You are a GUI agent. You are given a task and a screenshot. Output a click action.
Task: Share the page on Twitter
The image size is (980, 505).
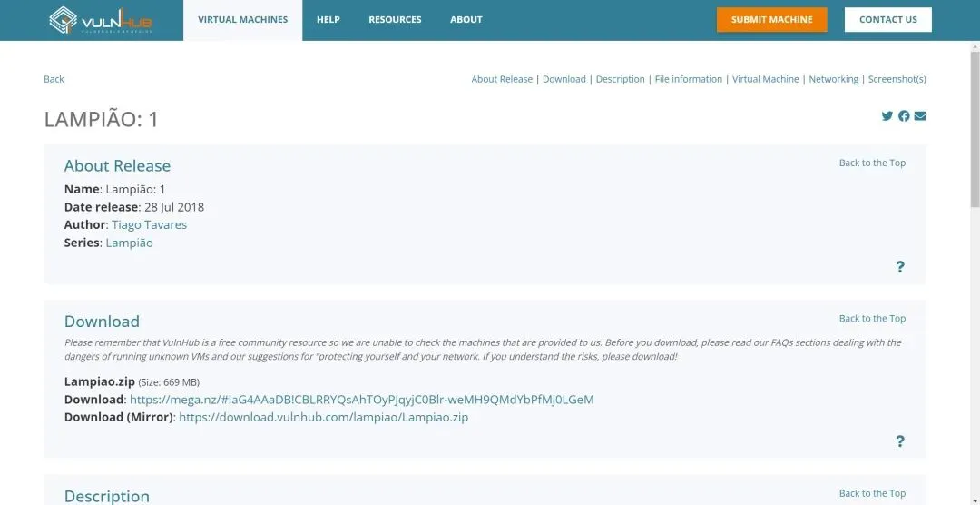pyautogui.click(x=887, y=115)
